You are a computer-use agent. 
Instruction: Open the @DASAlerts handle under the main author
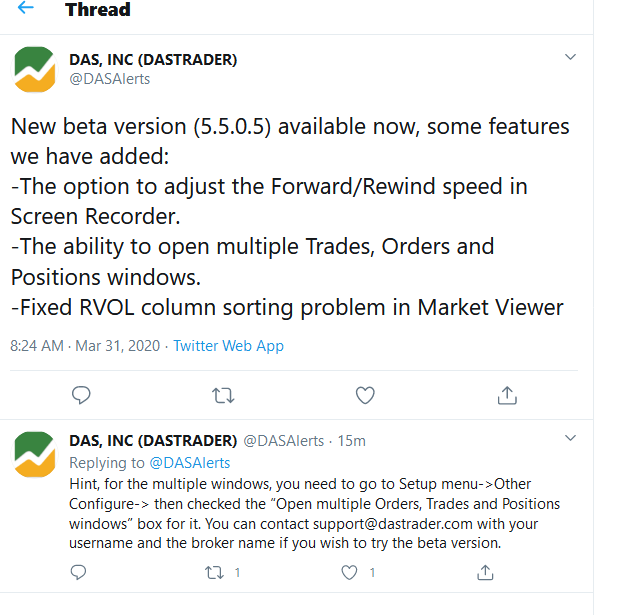coord(109,79)
